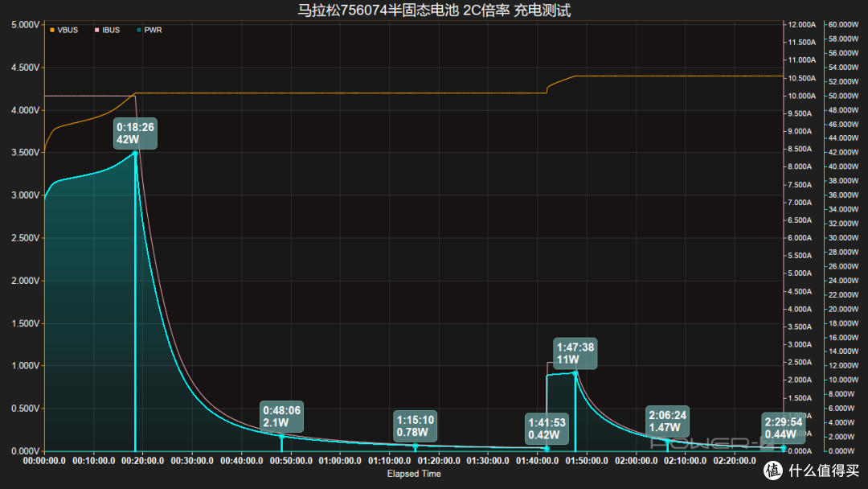The width and height of the screenshot is (868, 489).
Task: Click the 12.000A current axis value
Action: pyautogui.click(x=801, y=25)
